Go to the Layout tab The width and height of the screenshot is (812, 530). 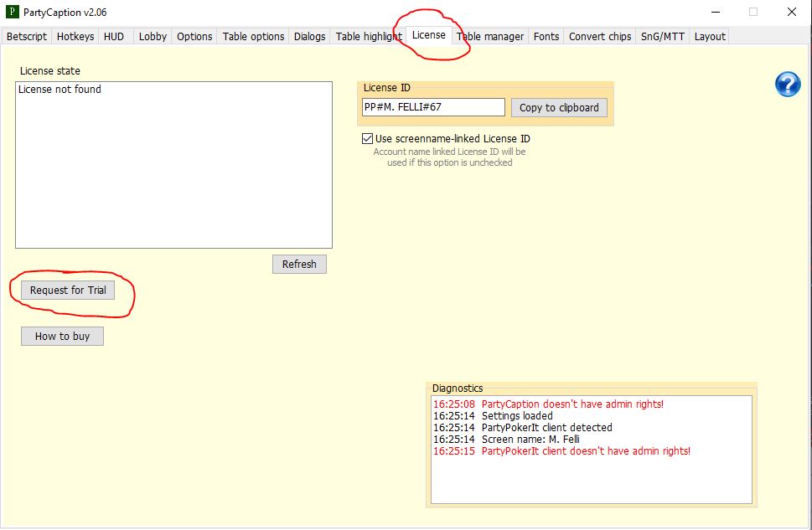point(710,36)
